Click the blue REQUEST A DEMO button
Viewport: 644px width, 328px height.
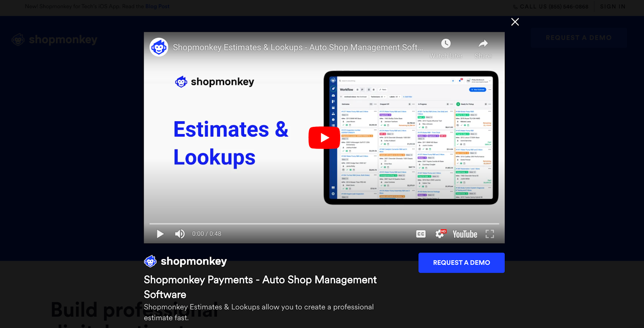tap(461, 263)
